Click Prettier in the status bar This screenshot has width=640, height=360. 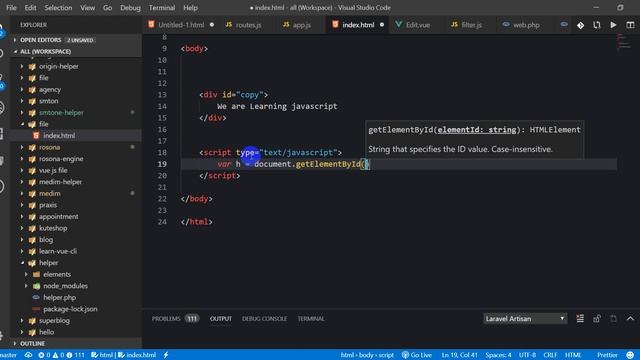607,355
